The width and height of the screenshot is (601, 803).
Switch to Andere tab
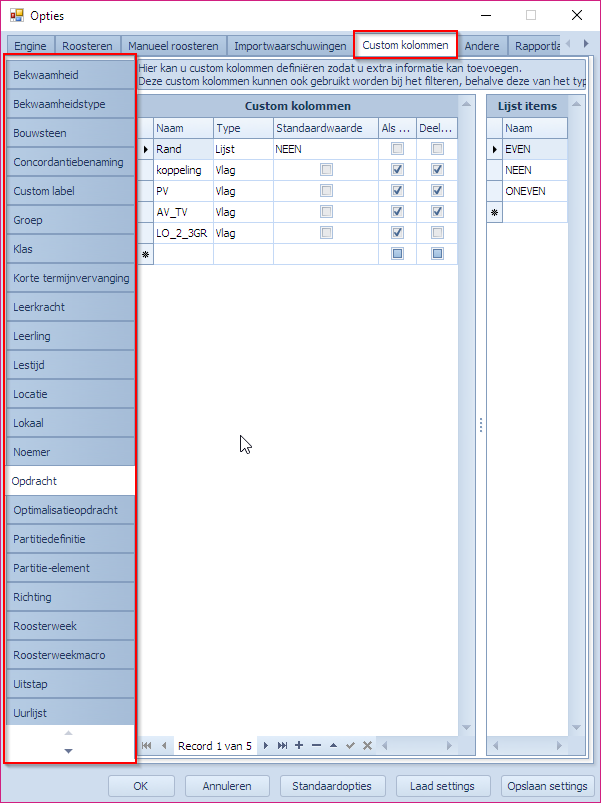(482, 46)
